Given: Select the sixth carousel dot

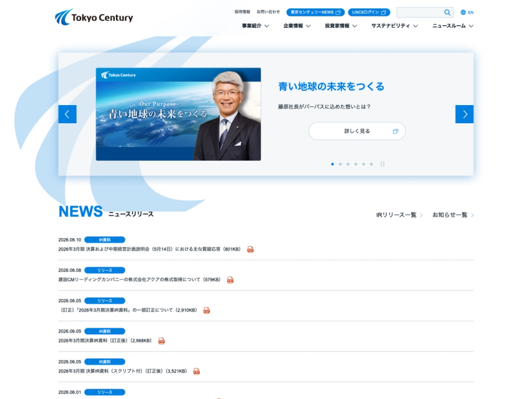Looking at the screenshot, I should tap(372, 164).
